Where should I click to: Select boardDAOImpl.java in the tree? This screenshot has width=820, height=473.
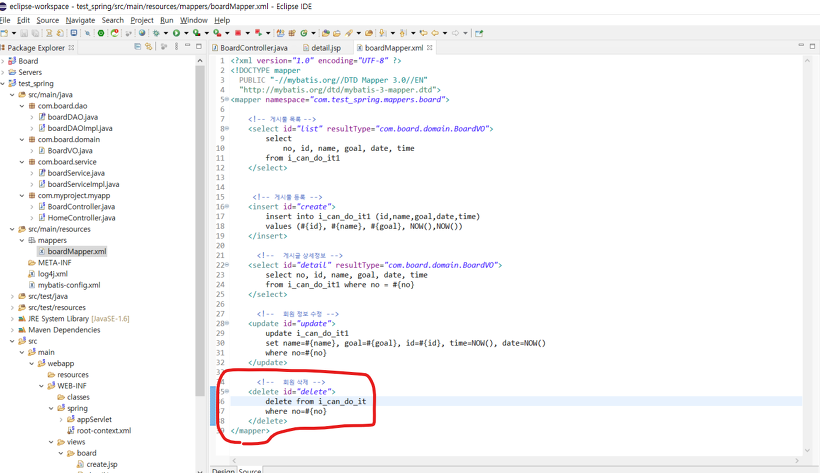click(79, 128)
